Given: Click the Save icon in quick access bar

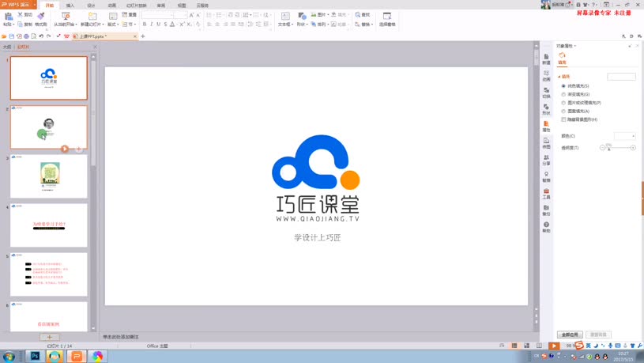Looking at the screenshot, I should [x=12, y=36].
